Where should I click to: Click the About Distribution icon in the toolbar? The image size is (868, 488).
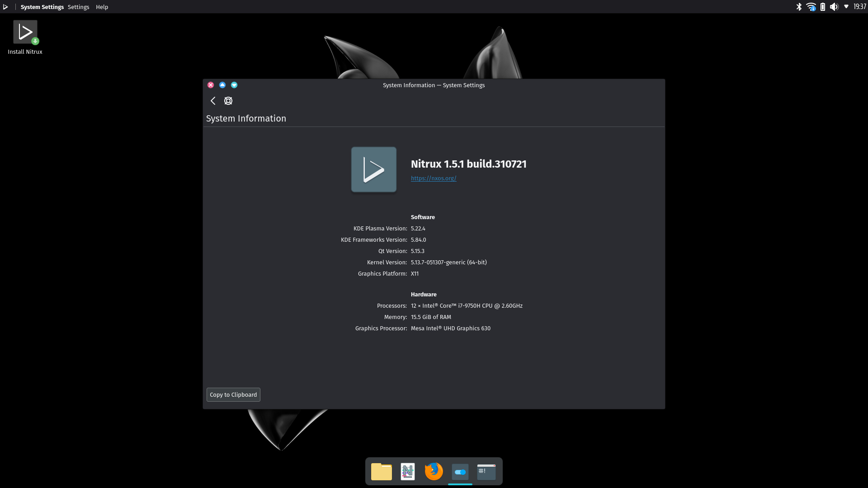coord(228,100)
